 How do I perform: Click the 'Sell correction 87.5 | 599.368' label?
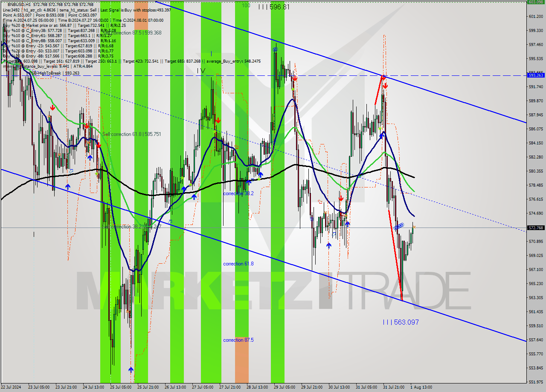coord(132,33)
